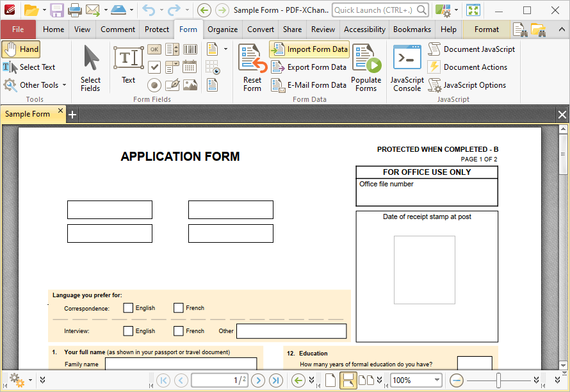This screenshot has height=392, width=570.
Task: Click the vertical scrollbar down arrow
Action: [563, 365]
